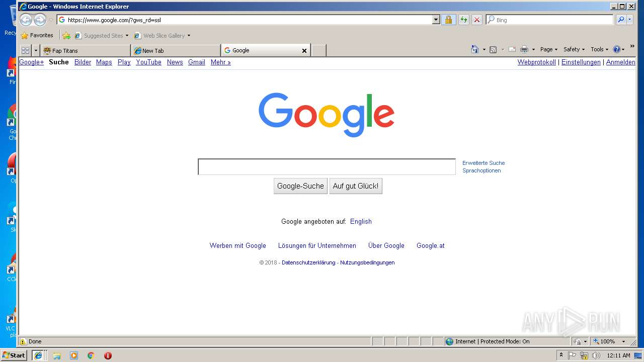Open the volume speaker tray icon
The image size is (644, 362).
596,355
